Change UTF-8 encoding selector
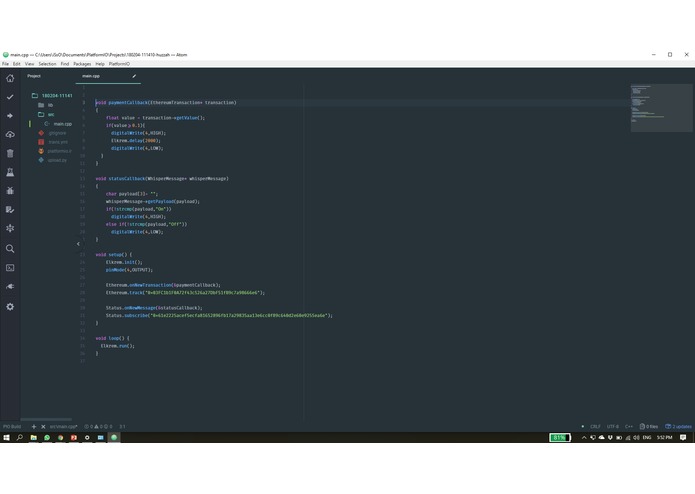 613,427
